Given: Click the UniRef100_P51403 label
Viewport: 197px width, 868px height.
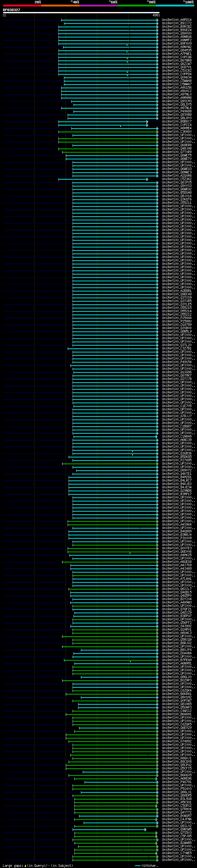Looking at the screenshot, I should point(176,789).
